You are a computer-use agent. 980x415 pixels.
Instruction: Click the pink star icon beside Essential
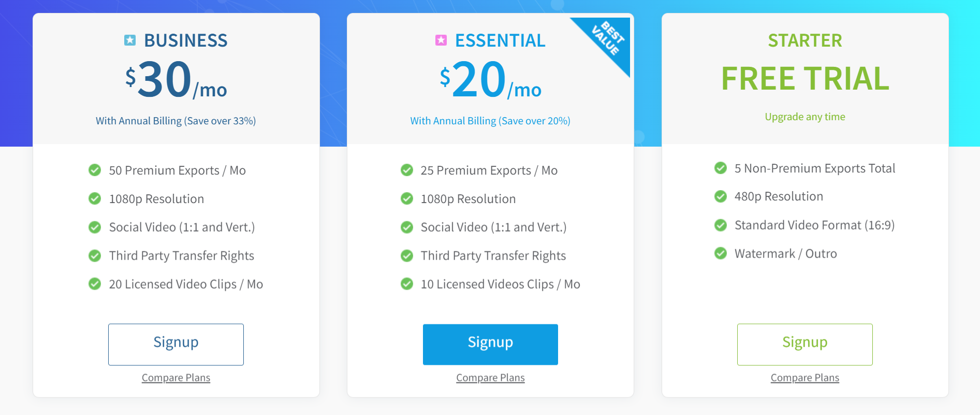click(x=441, y=40)
